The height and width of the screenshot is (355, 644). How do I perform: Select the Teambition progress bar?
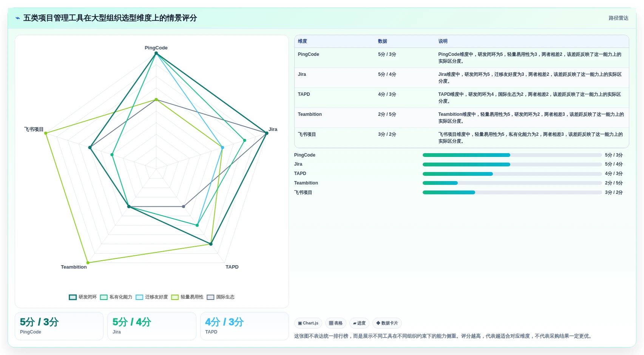pos(512,183)
